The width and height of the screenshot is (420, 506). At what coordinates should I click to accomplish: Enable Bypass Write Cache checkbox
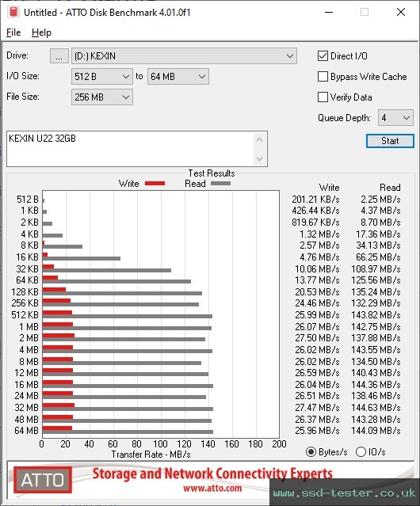coord(323,77)
